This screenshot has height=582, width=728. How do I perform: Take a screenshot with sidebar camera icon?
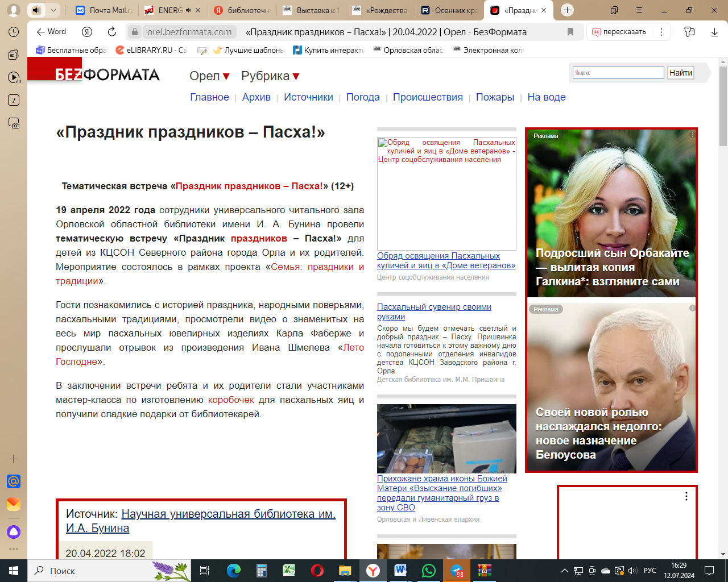pyautogui.click(x=14, y=123)
